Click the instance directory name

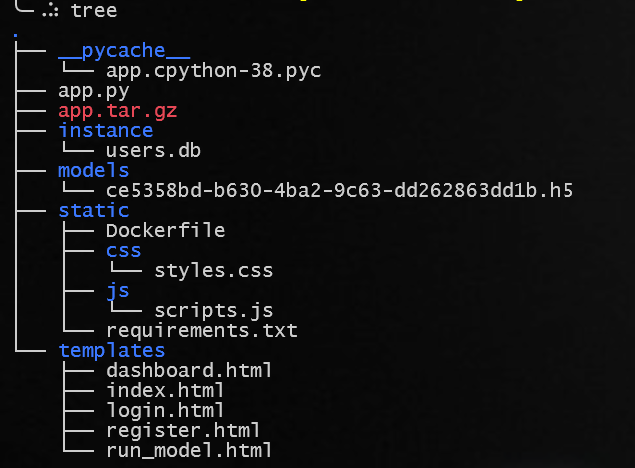click(x=106, y=130)
